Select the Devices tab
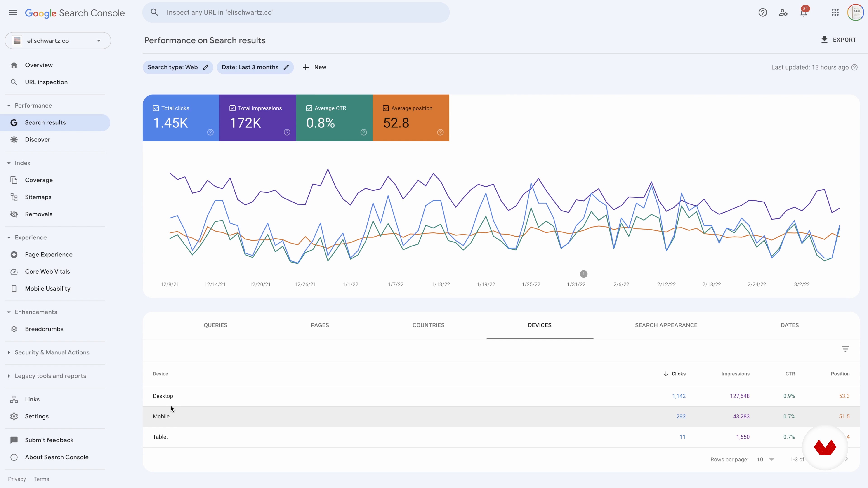 540,325
